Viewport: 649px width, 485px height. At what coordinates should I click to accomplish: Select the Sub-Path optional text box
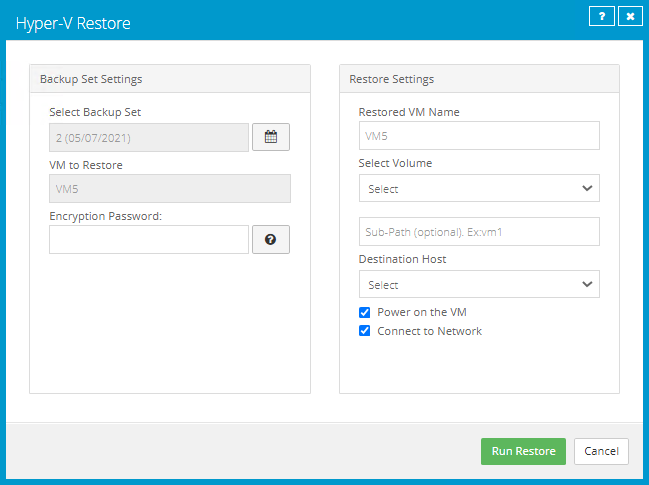(x=478, y=232)
